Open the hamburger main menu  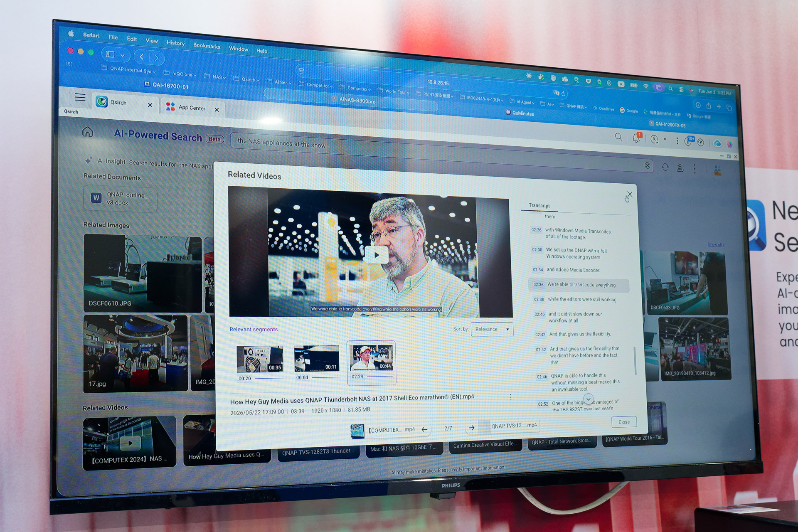[x=80, y=97]
